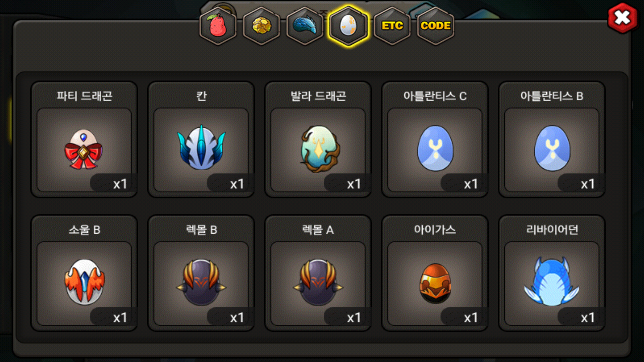Image resolution: width=644 pixels, height=362 pixels.
Task: Close the inventory window with the red X
Action: click(623, 18)
